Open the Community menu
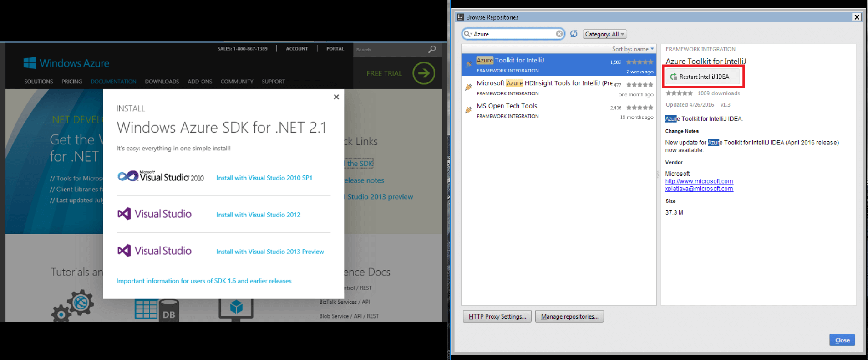The image size is (868, 360). 237,82
